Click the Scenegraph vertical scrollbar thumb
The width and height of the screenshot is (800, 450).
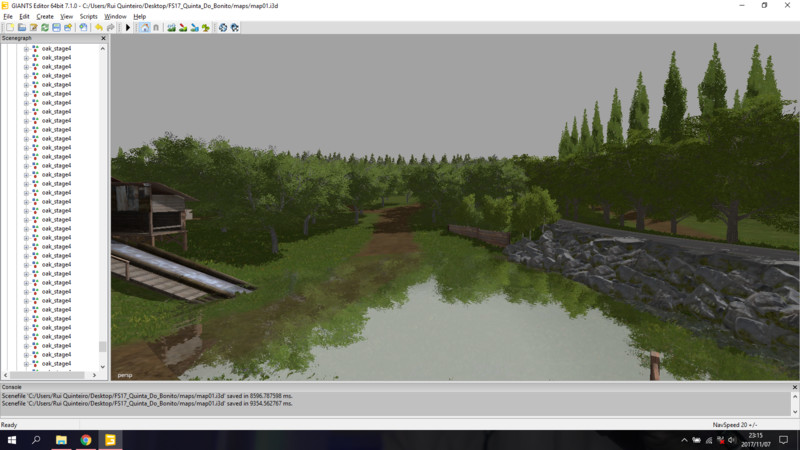point(102,346)
